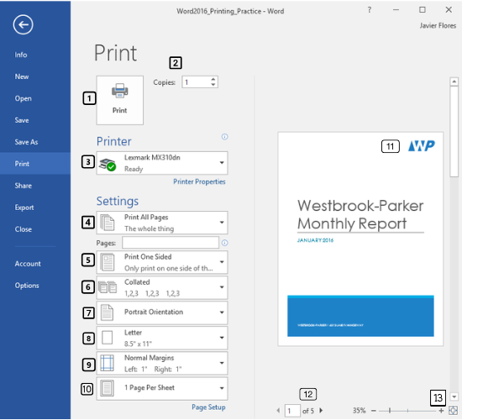
Task: Close the Word window
Action: (x=449, y=10)
